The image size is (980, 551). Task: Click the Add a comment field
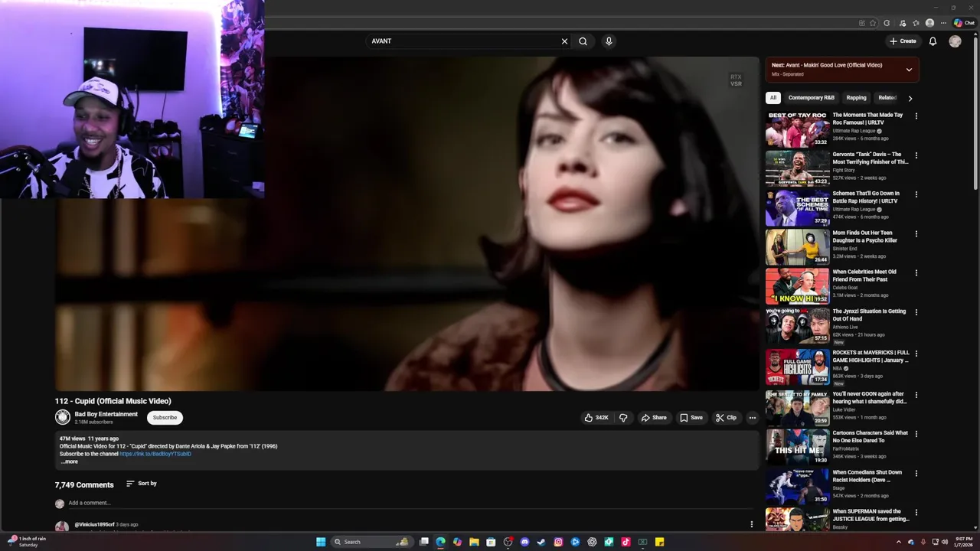pos(410,503)
